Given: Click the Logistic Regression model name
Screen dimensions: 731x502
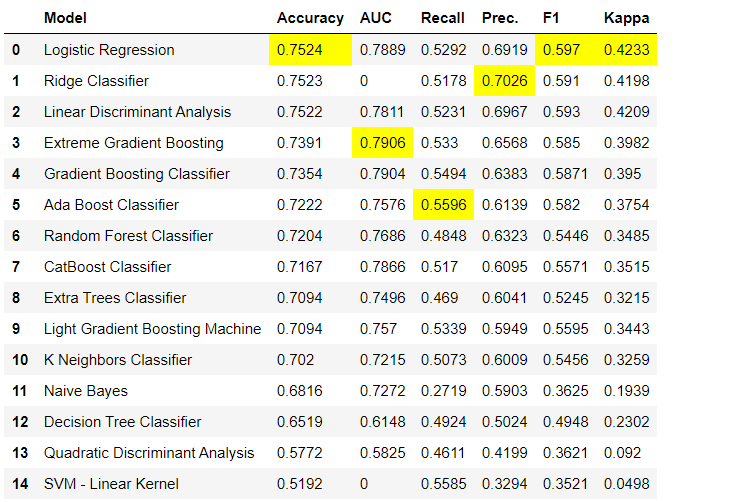Looking at the screenshot, I should 109,50.
